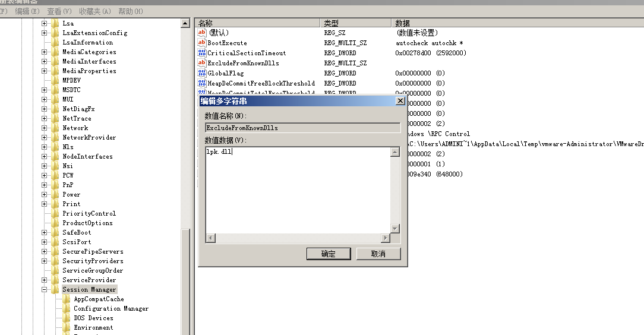The image size is (644, 335).
Task: Expand the Nls tree node
Action: [45, 147]
